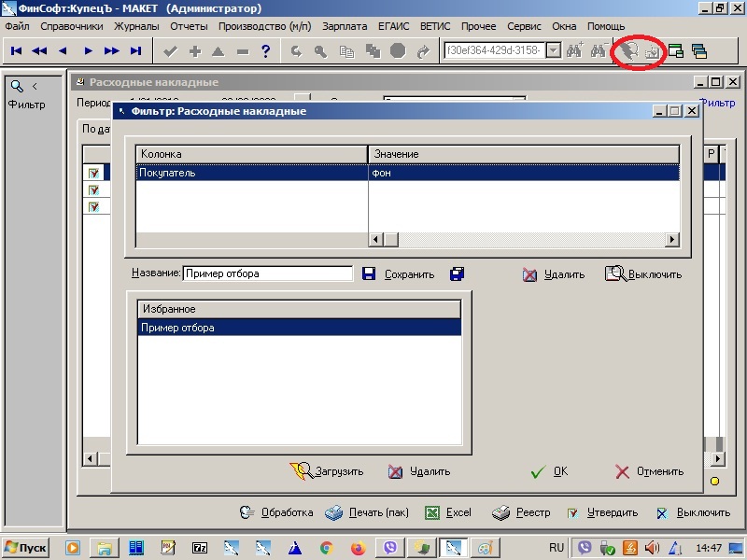This screenshot has height=560, width=747.
Task: Click the Название input field
Action: [268, 273]
